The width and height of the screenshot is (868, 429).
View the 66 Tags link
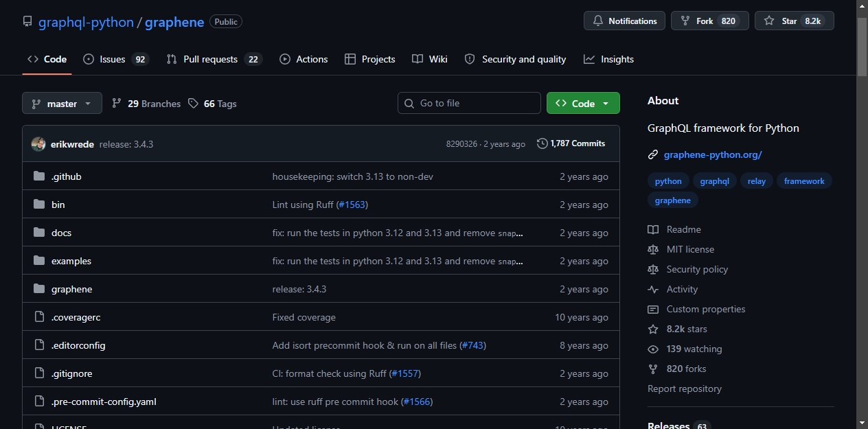point(212,104)
